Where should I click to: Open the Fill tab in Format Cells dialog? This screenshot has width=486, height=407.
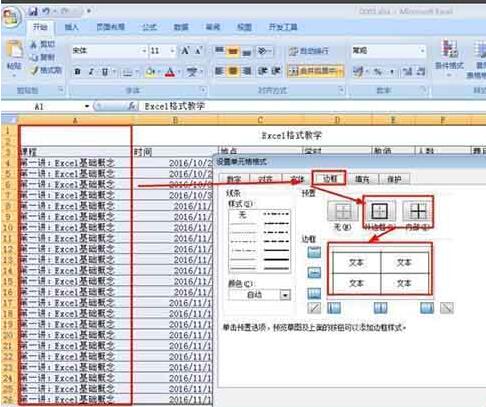pyautogui.click(x=362, y=179)
